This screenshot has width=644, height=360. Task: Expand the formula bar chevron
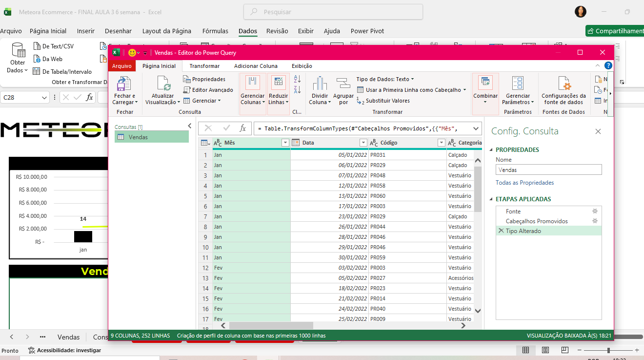tap(476, 128)
